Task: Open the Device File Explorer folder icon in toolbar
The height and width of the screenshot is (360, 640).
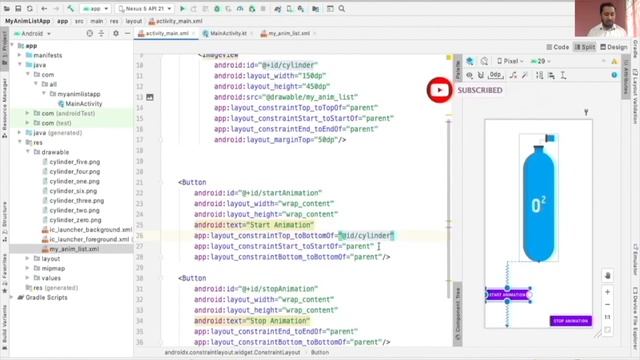Action: tap(316, 9)
